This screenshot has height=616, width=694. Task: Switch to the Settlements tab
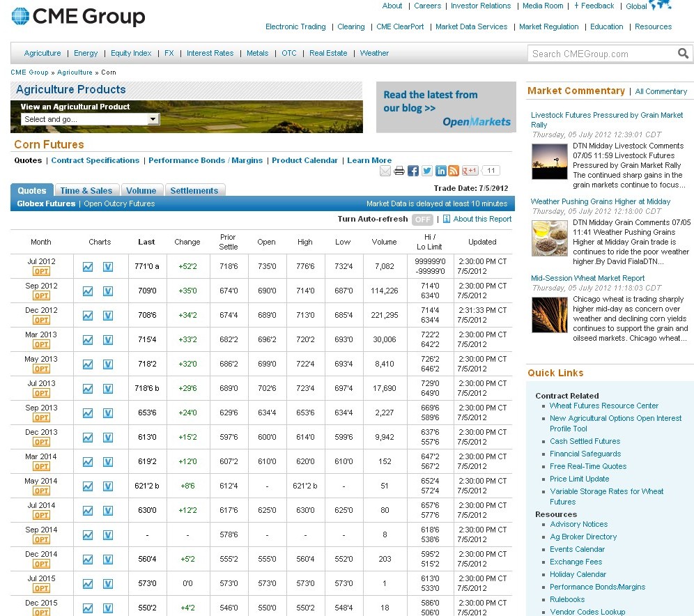[x=194, y=191]
